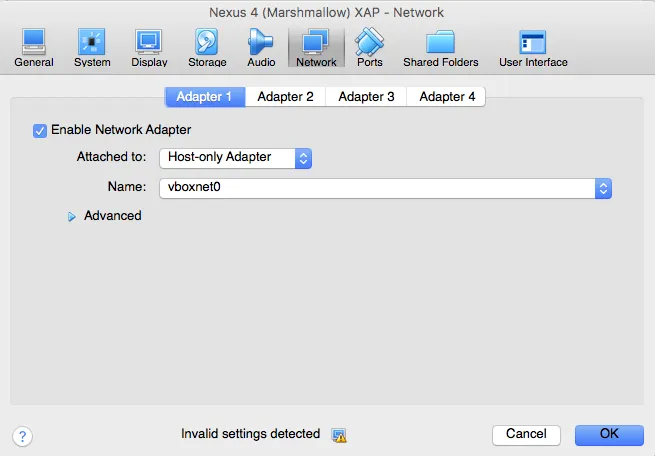The width and height of the screenshot is (655, 456).
Task: Switch to the Adapter 2 tab
Action: (285, 97)
